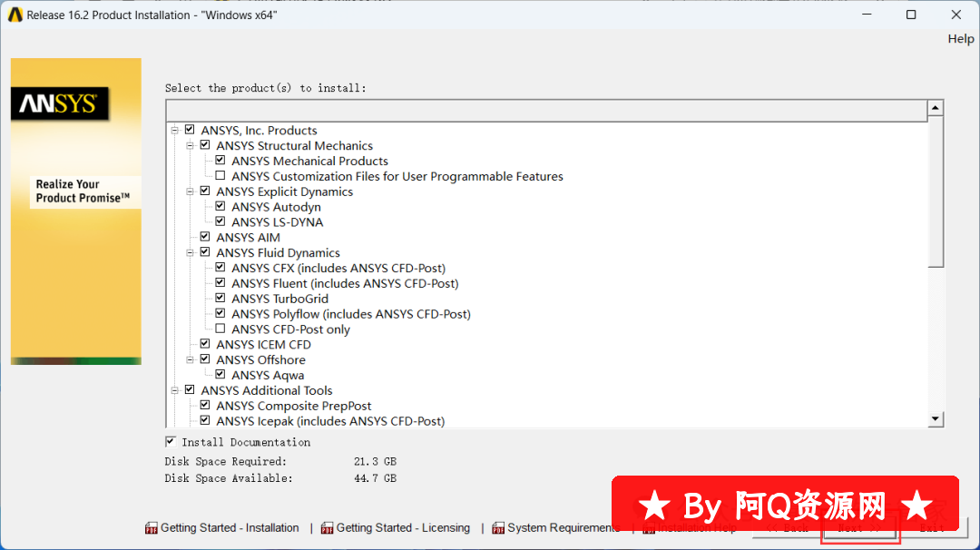Screen dimensions: 980x550
Task: Collapse the ANSYS Structural Mechanics node
Action: click(x=190, y=145)
